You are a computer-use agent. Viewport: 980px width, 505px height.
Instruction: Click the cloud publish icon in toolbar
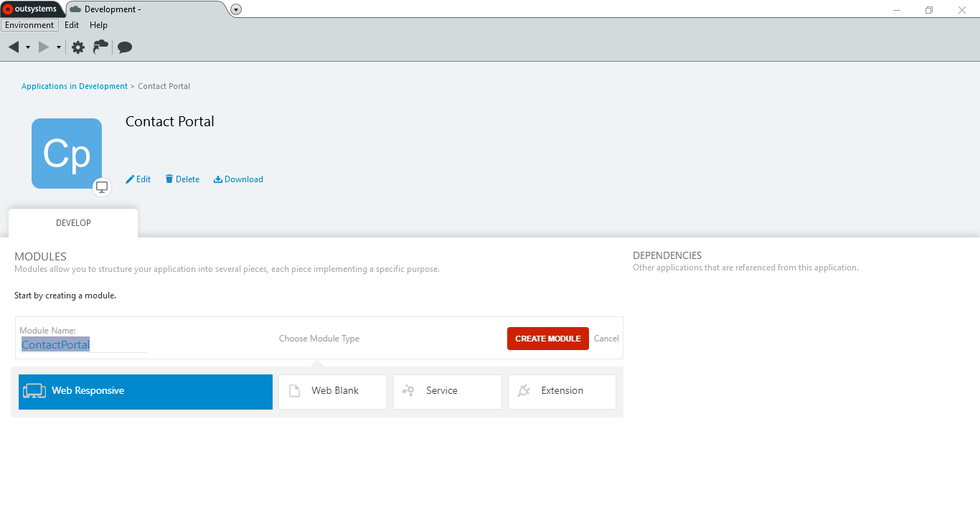point(101,47)
